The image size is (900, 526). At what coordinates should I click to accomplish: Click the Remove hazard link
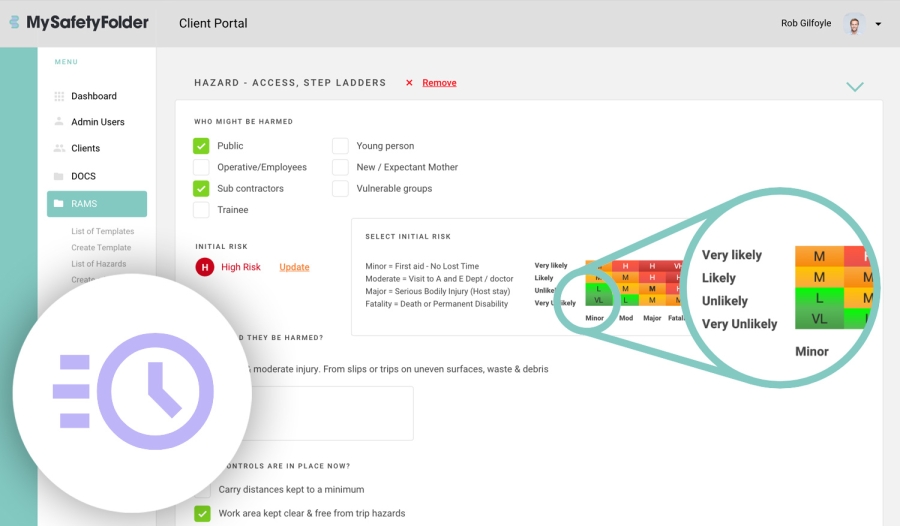439,83
